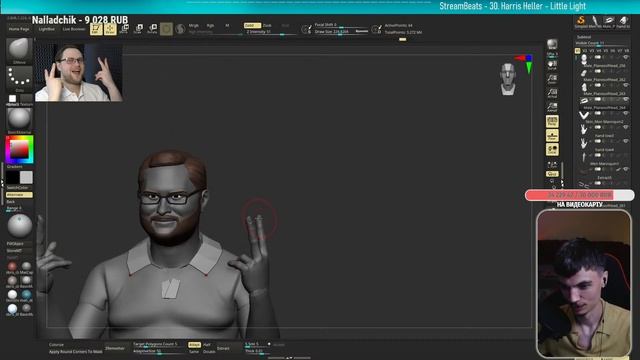640x360 pixels.
Task: Open the BasicMaterial sphere selector
Action: pyautogui.click(x=19, y=119)
